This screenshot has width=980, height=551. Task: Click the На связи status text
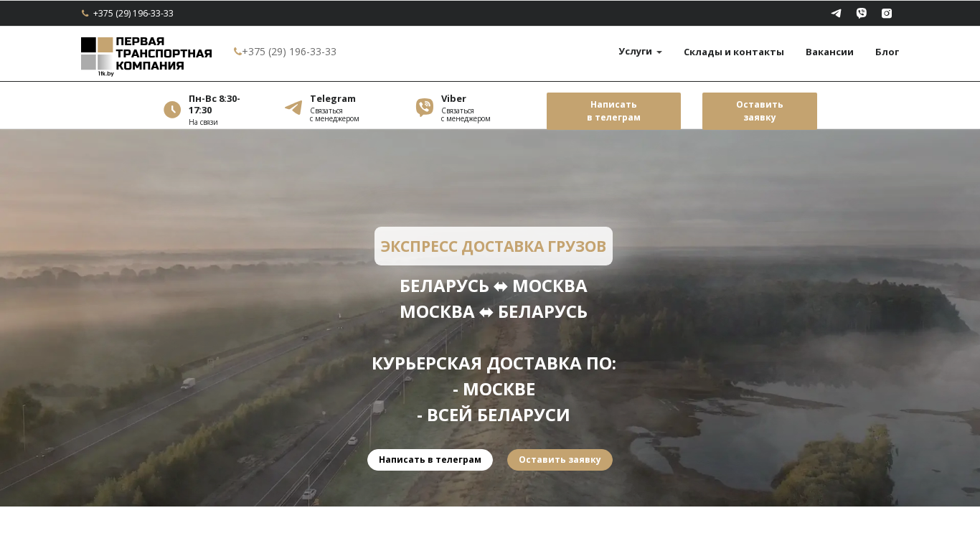(203, 122)
